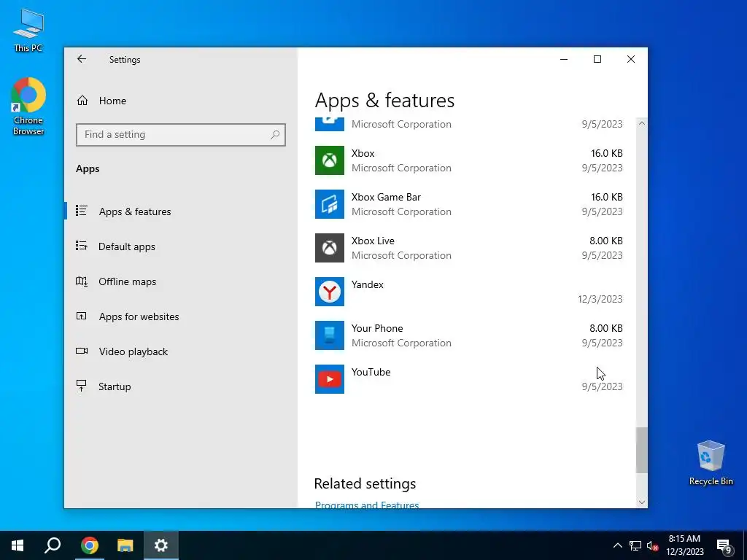Select the This PC desktop icon
This screenshot has width=747, height=560.
pyautogui.click(x=28, y=30)
